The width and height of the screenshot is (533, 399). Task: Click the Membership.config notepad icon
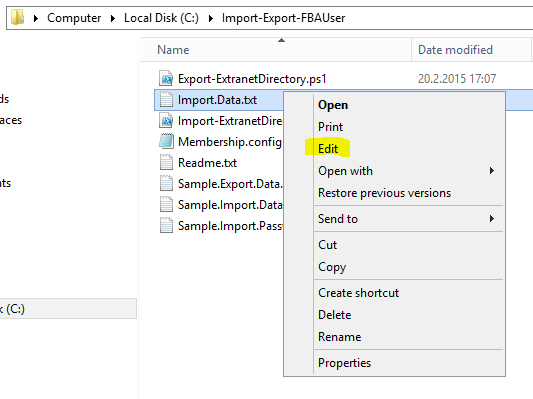(x=166, y=141)
